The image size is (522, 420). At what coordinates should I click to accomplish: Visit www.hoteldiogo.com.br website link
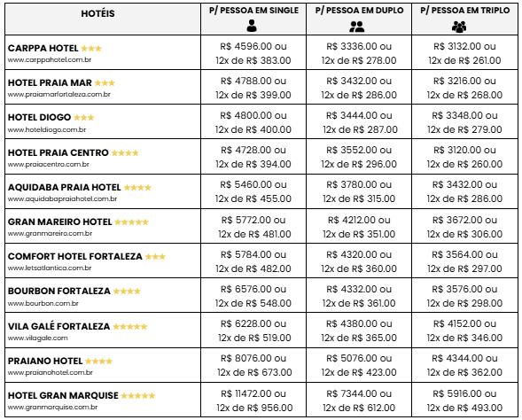tap(47, 129)
